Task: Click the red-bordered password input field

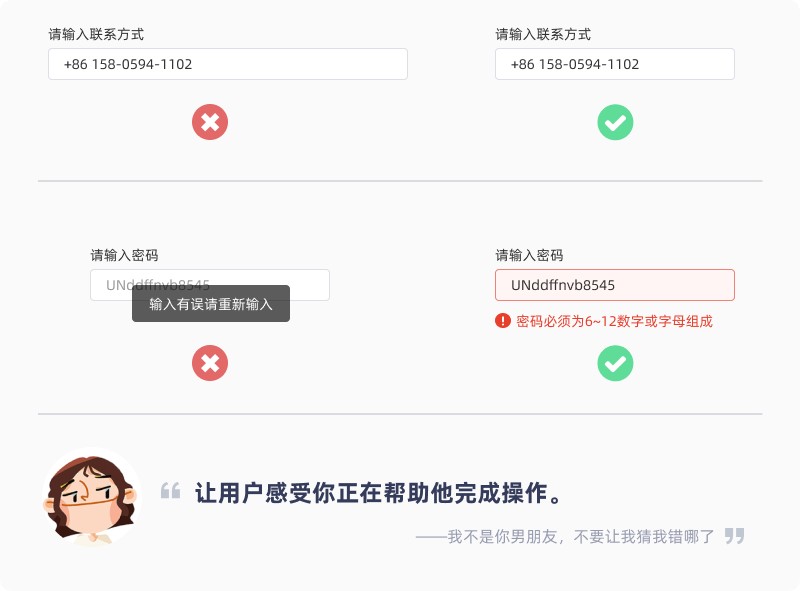Action: point(615,285)
